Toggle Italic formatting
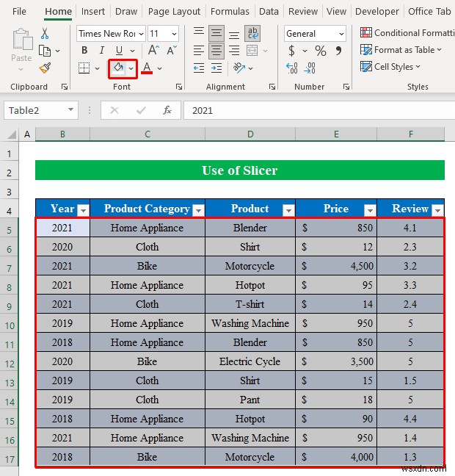The width and height of the screenshot is (455, 476). (x=102, y=51)
